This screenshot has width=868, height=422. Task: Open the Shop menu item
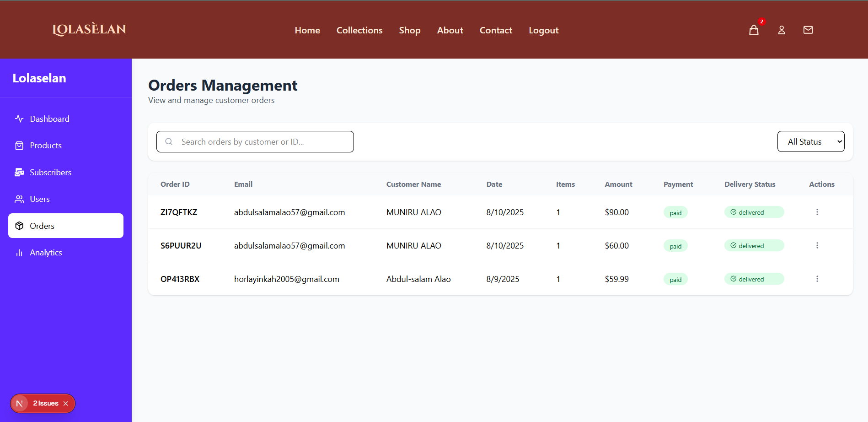409,30
